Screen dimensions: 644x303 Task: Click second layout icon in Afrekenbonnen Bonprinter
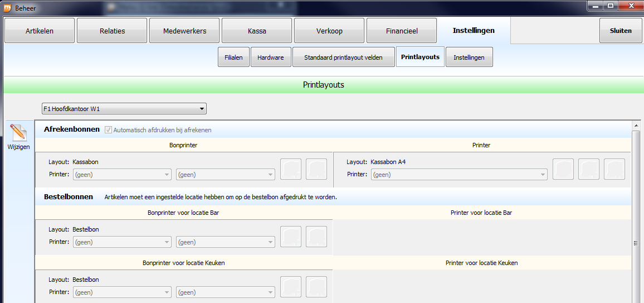pyautogui.click(x=316, y=169)
